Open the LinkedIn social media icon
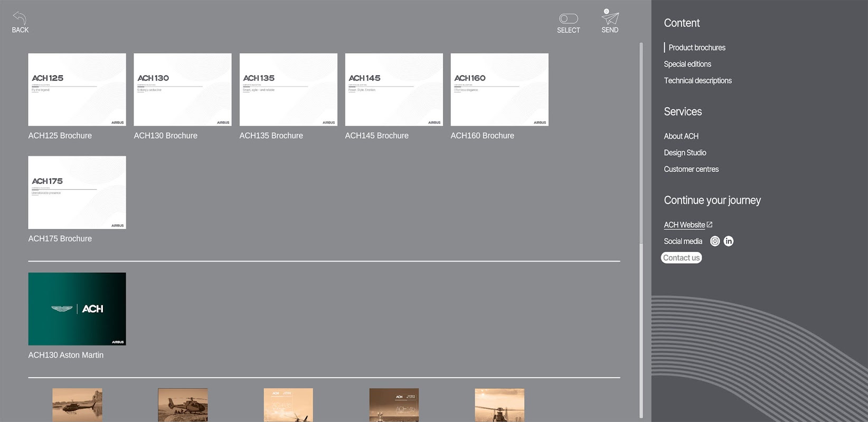 pyautogui.click(x=729, y=241)
